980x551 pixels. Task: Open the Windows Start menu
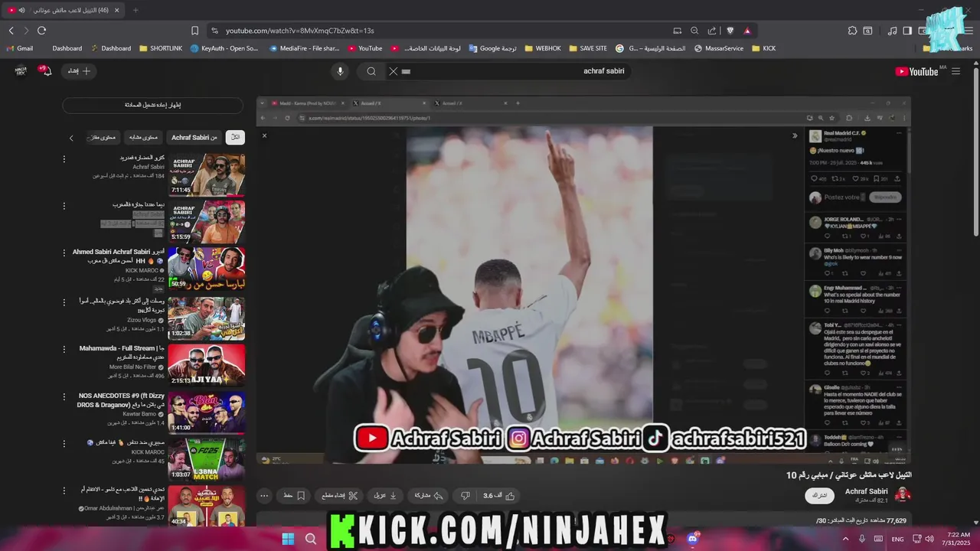coord(288,539)
